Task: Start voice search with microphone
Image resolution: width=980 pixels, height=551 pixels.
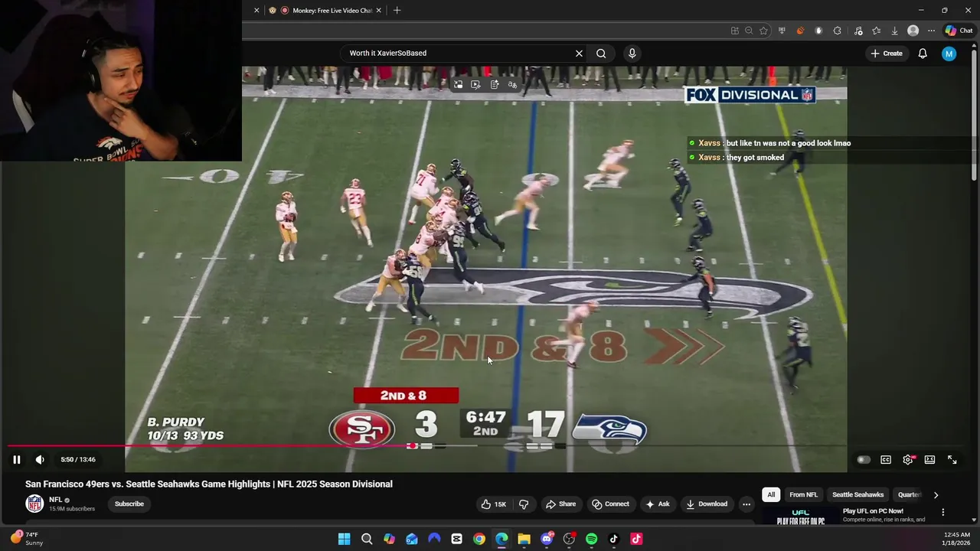Action: 632,54
